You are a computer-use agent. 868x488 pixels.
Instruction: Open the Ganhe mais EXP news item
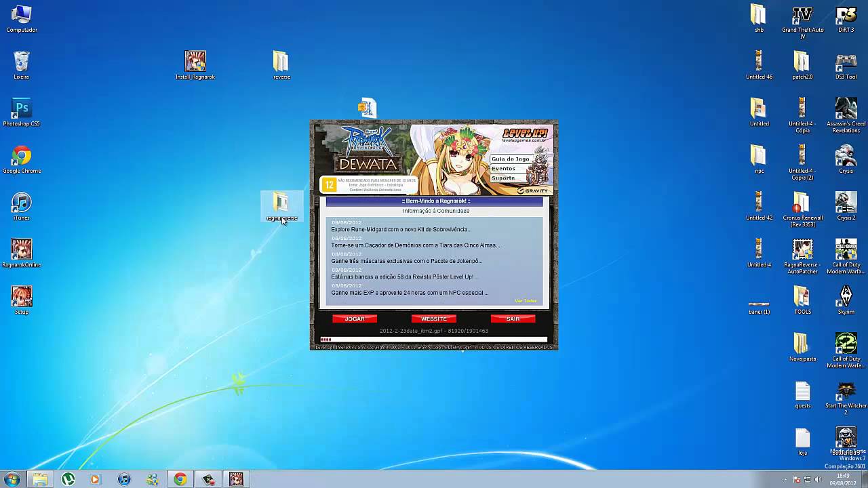click(410, 293)
